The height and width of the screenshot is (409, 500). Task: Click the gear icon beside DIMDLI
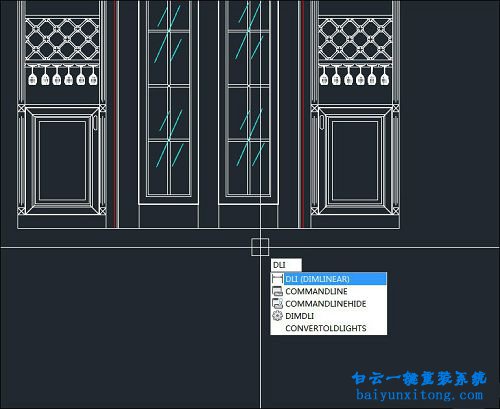277,316
